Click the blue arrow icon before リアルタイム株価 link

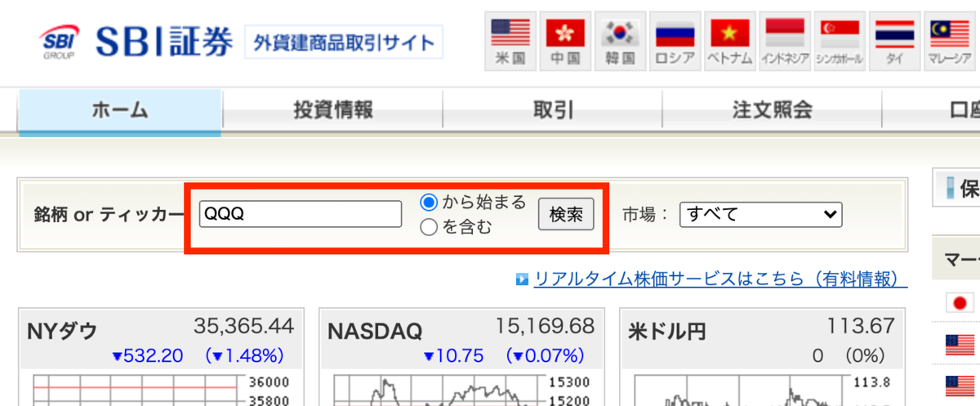tap(523, 280)
